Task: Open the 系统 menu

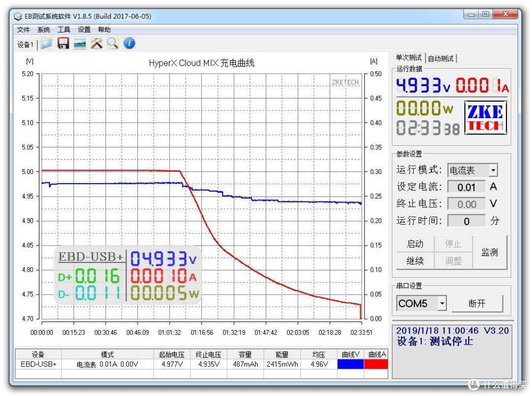Action: pyautogui.click(x=43, y=30)
